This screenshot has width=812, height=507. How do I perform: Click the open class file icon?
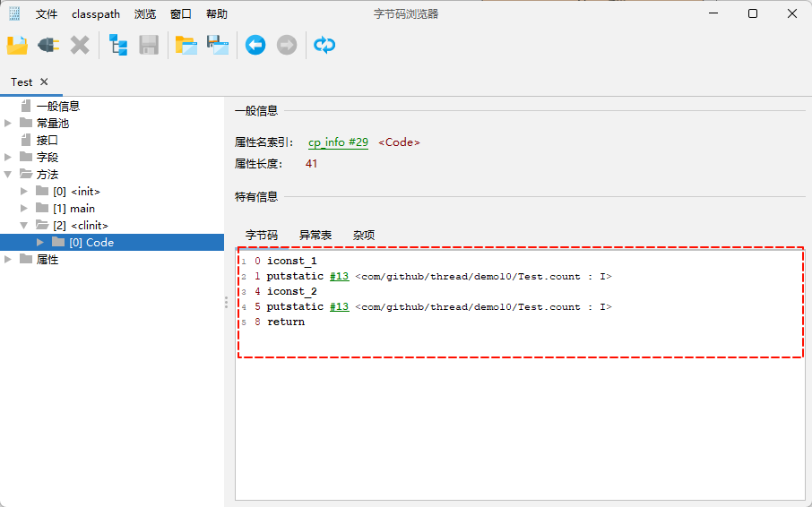click(17, 45)
